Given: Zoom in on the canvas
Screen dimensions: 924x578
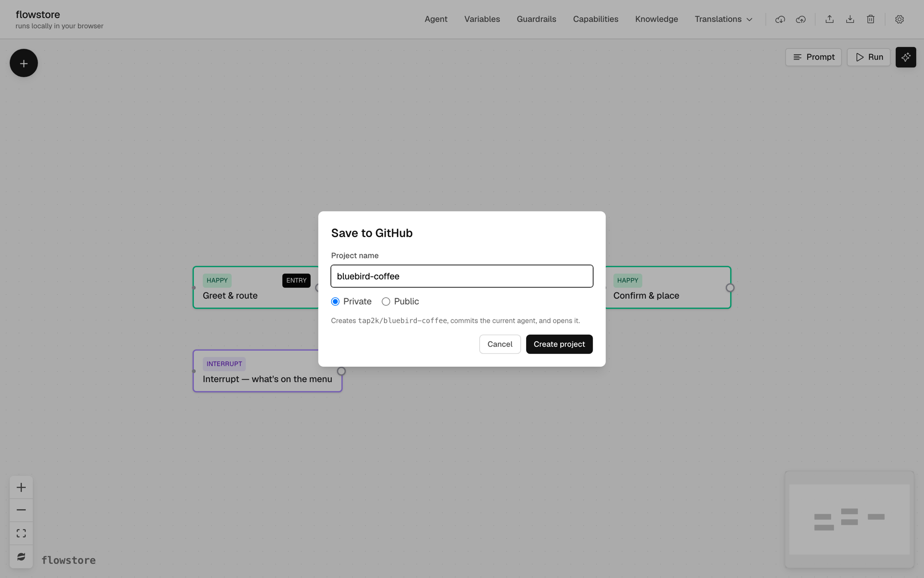Looking at the screenshot, I should (21, 487).
